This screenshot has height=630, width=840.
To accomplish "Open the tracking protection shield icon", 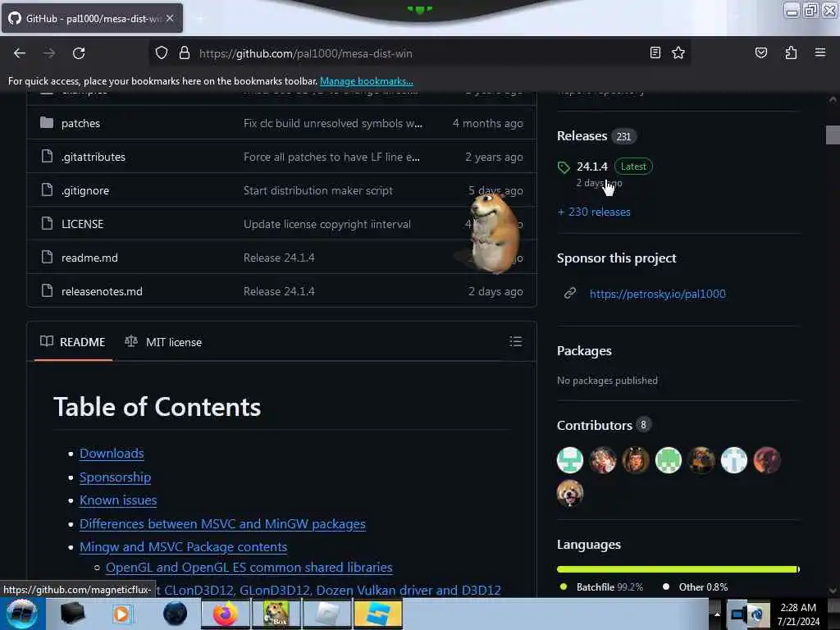I will pos(162,53).
